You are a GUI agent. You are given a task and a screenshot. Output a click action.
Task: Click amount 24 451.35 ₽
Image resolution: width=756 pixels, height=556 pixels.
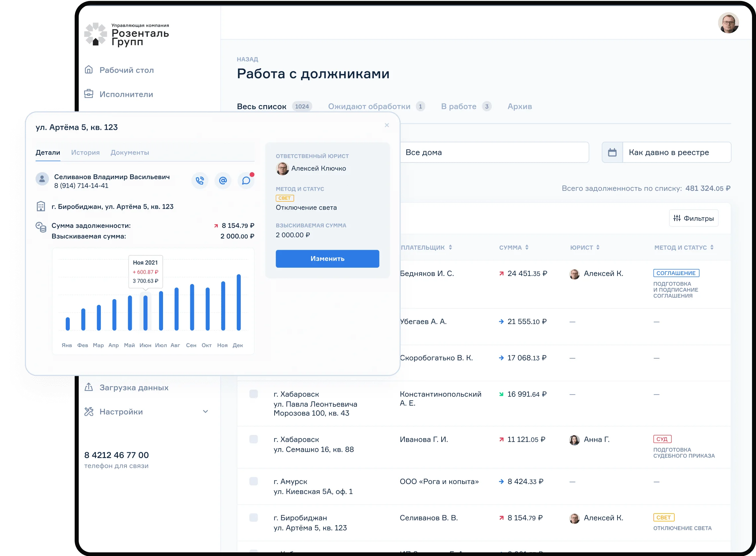(x=527, y=274)
